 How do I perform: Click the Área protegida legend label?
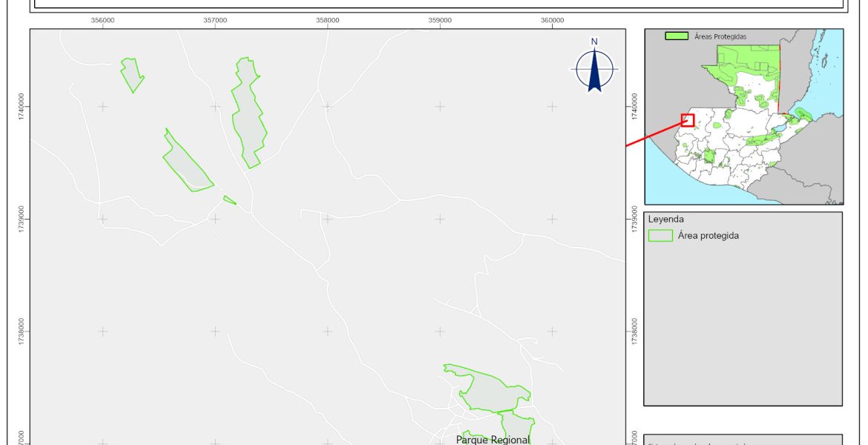708,236
